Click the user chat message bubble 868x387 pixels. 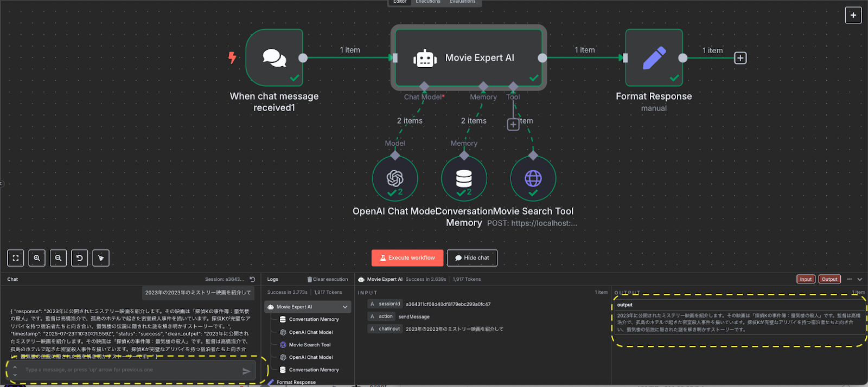point(198,293)
